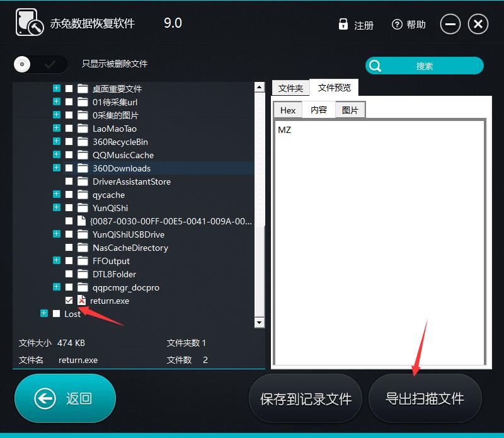
Task: Click the magnifier icon to search
Action: click(375, 66)
